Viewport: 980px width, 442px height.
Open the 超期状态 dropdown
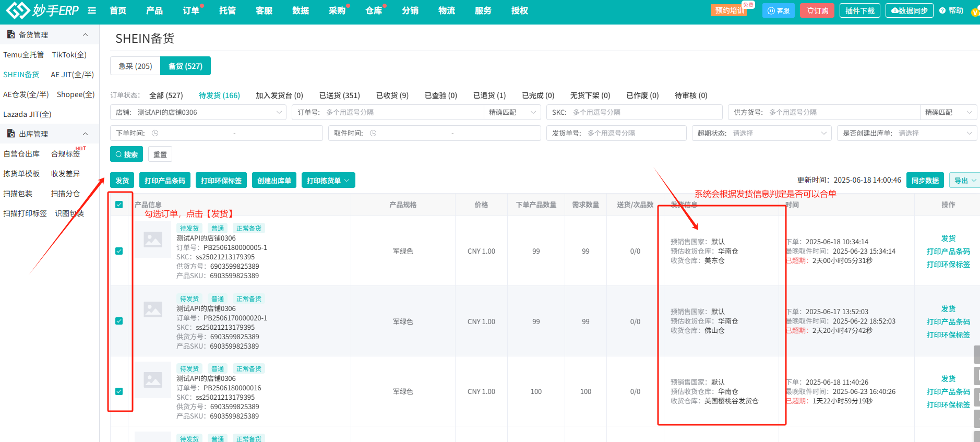coord(762,133)
